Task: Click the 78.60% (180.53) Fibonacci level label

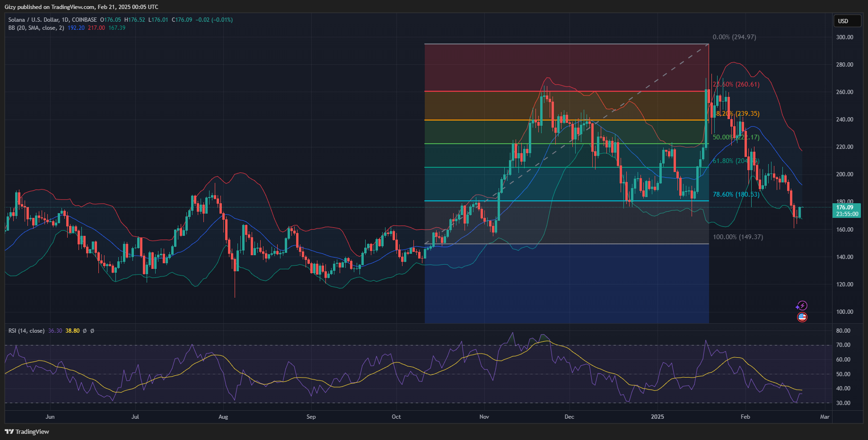Action: click(x=736, y=194)
